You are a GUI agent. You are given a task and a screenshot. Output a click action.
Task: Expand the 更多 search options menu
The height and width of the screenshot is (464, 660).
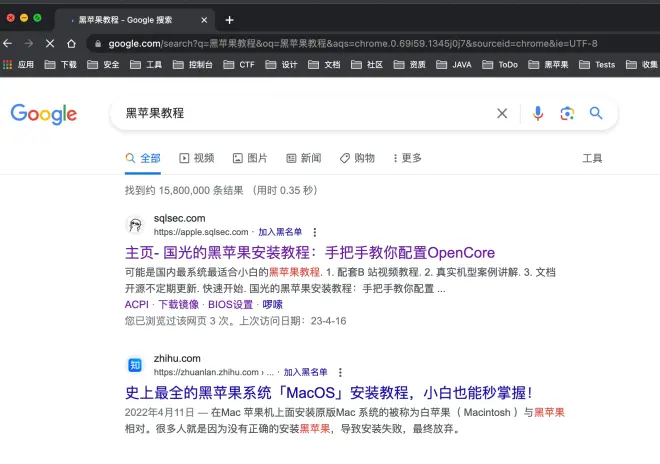click(407, 158)
